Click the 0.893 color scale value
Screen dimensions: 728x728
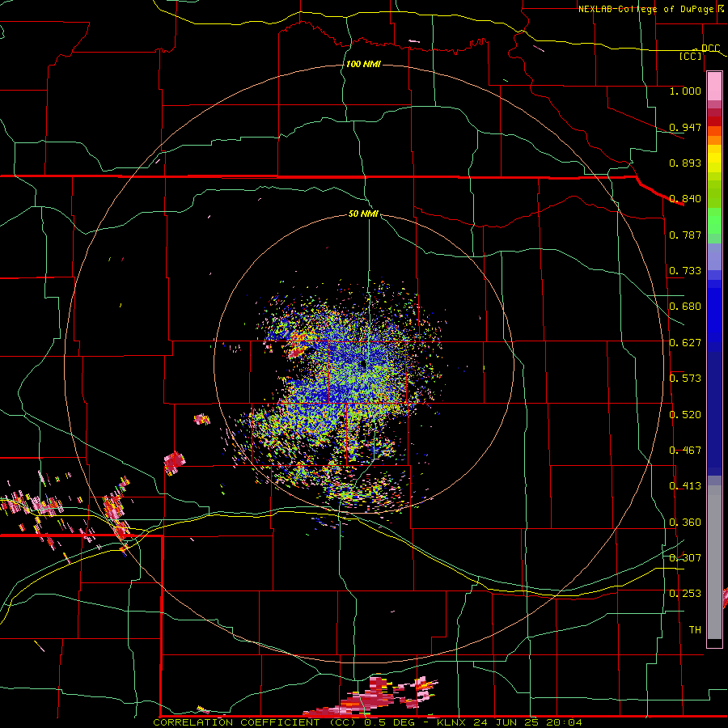685,163
